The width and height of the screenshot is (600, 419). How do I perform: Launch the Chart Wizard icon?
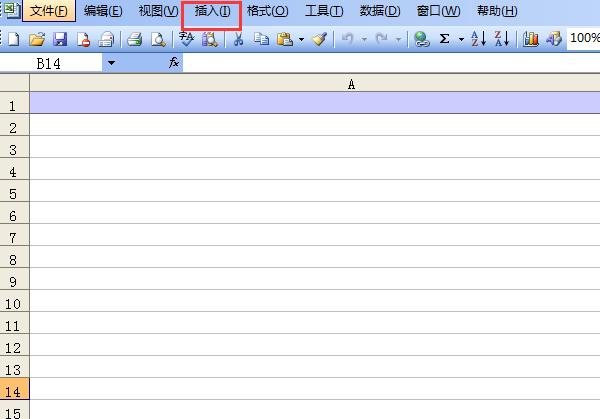(x=531, y=39)
